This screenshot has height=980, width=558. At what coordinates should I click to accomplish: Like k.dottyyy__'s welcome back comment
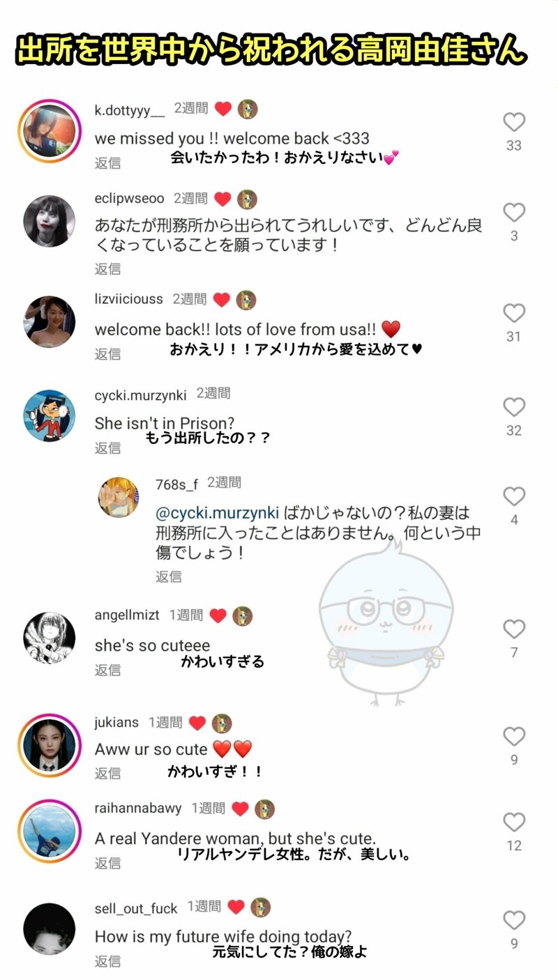514,123
